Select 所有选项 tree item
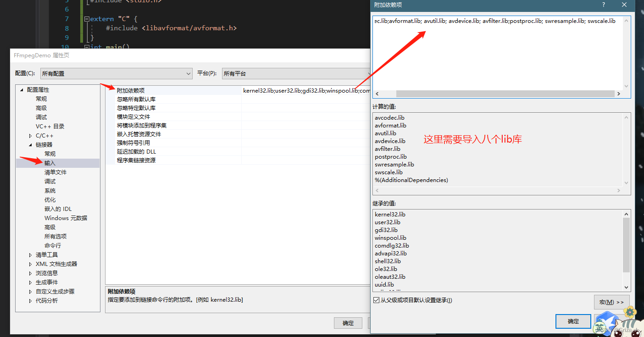Image resolution: width=644 pixels, height=337 pixels. point(56,237)
